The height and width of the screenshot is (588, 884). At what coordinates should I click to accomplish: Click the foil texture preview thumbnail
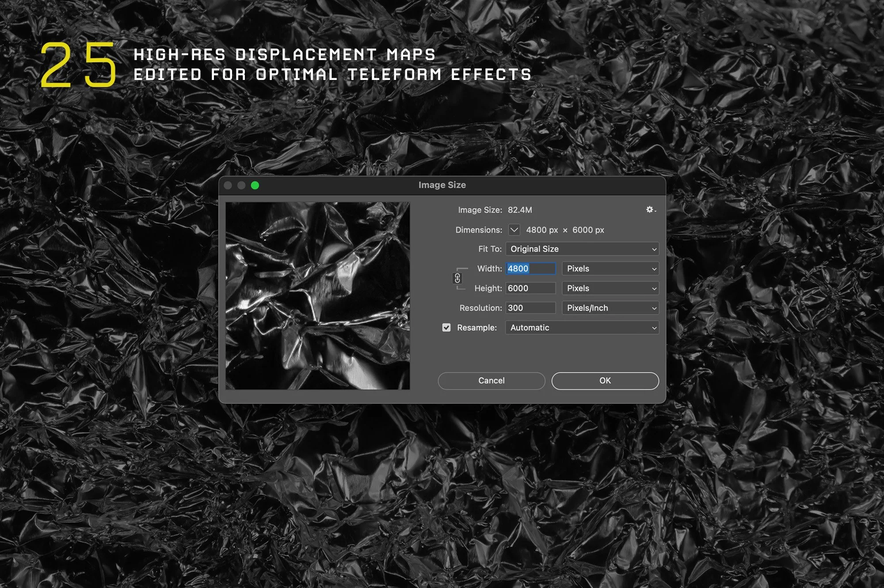pos(317,296)
